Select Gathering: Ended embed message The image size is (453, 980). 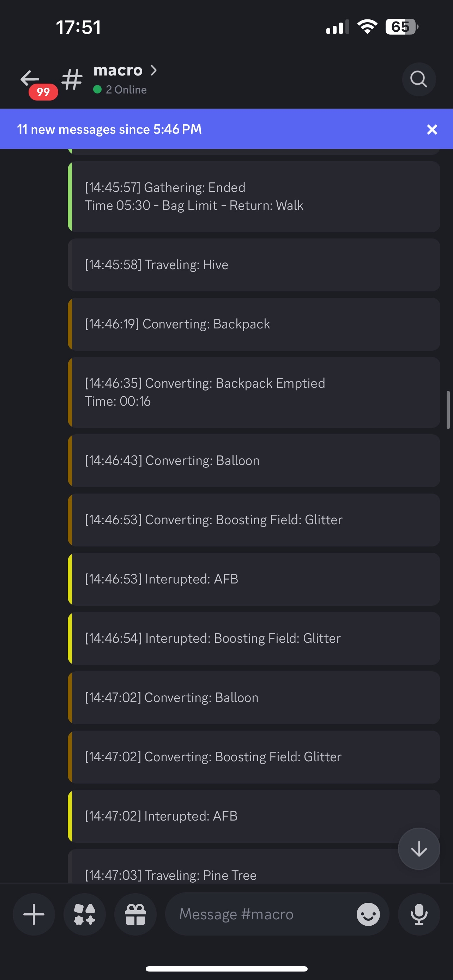[254, 196]
